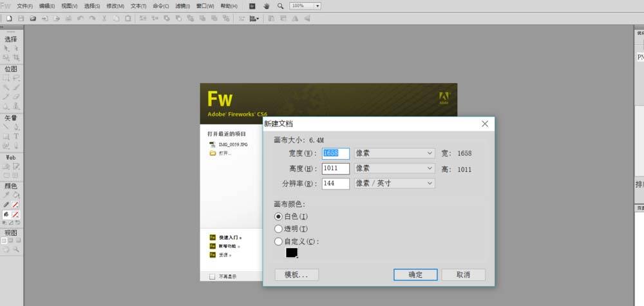Select the 透明 canvas color radio button
Image resolution: width=644 pixels, height=306 pixels.
tap(278, 229)
